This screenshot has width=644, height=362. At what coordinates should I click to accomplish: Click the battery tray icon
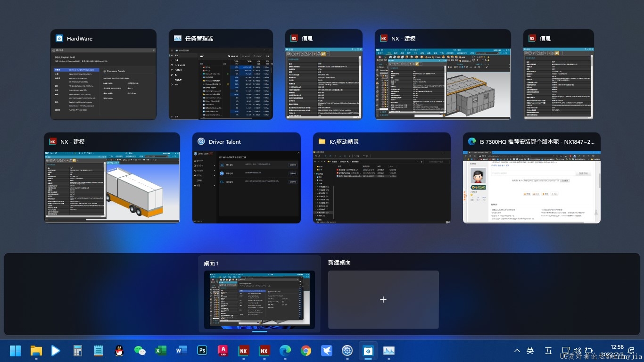coord(588,351)
